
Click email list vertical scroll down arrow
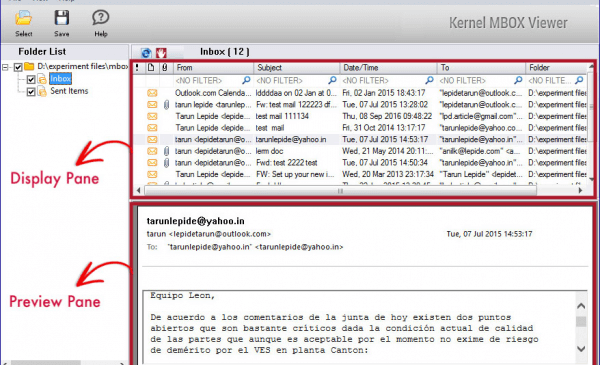tap(591, 179)
